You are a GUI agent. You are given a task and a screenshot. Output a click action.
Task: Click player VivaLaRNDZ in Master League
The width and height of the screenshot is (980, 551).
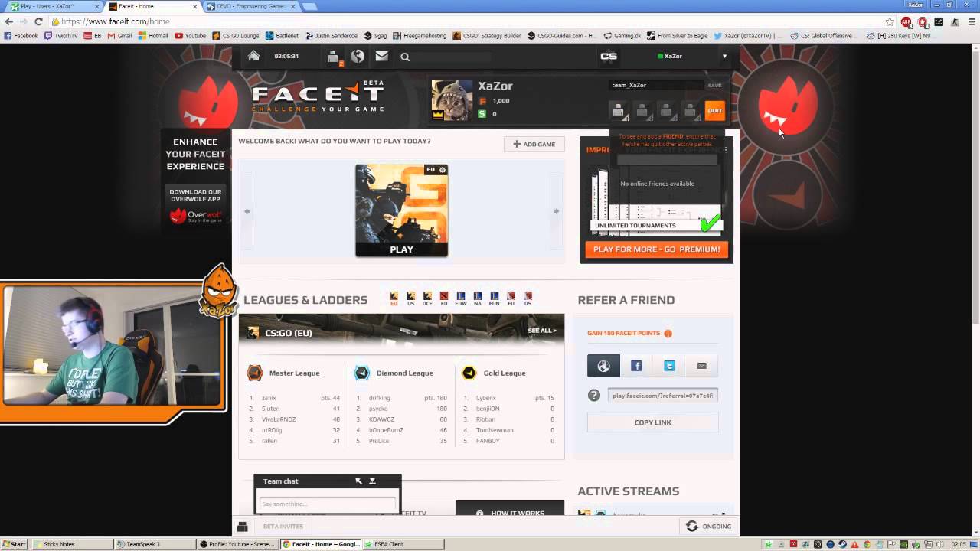tap(278, 419)
